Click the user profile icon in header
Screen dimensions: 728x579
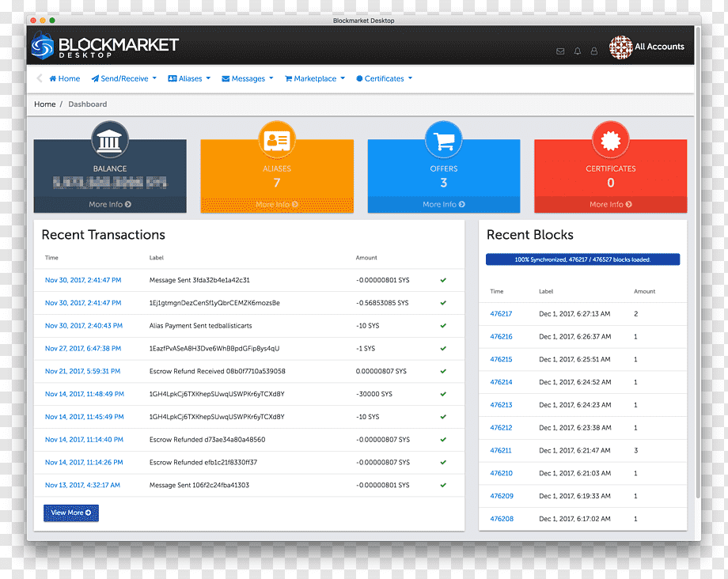tap(593, 51)
